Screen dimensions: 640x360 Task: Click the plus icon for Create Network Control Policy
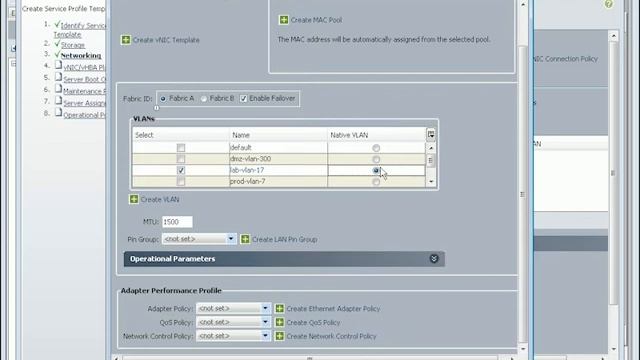click(x=279, y=336)
